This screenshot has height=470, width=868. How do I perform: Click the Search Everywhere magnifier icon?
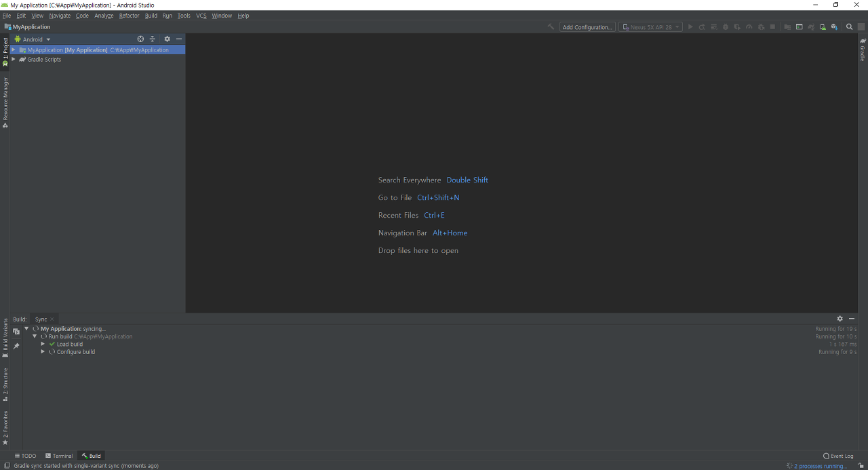850,27
